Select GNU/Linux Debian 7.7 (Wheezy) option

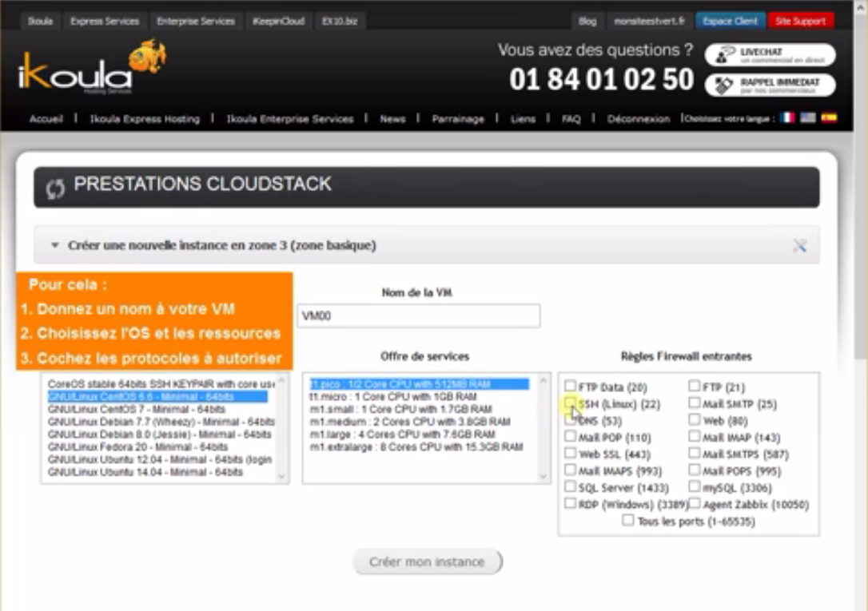click(161, 422)
